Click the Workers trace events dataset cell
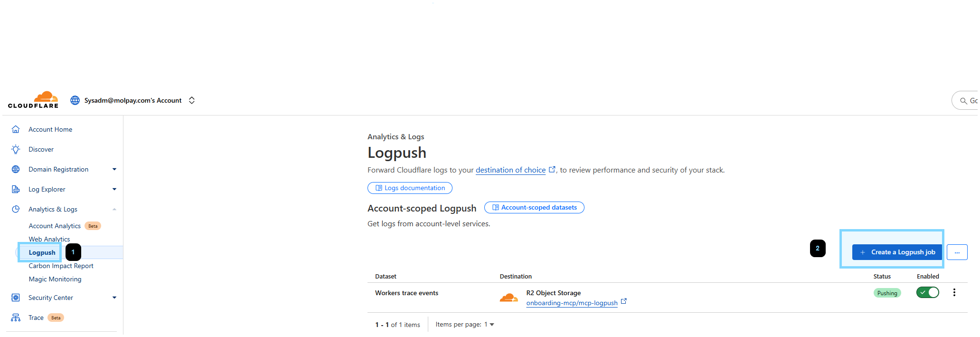This screenshot has height=337, width=980. click(406, 293)
